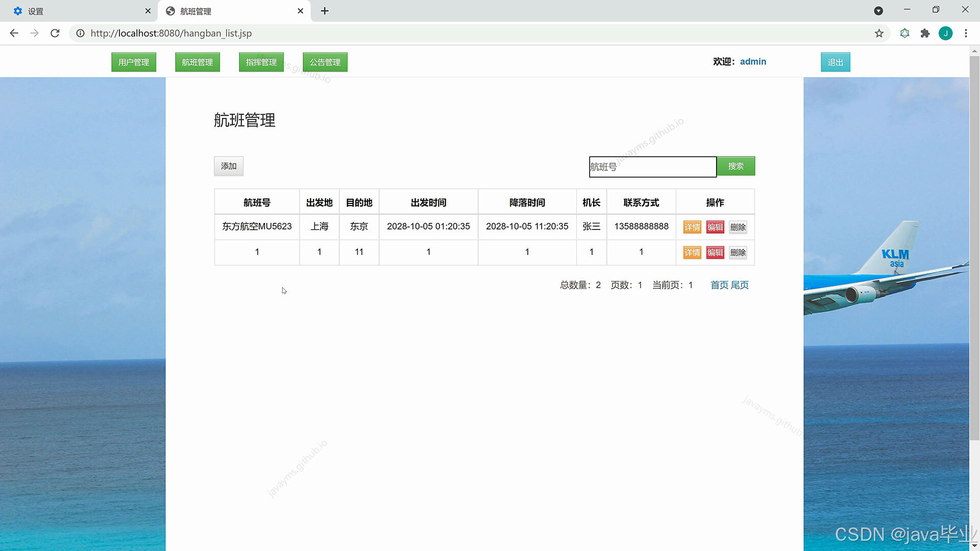Go to 尾页 last page
980x551 pixels.
pos(740,285)
